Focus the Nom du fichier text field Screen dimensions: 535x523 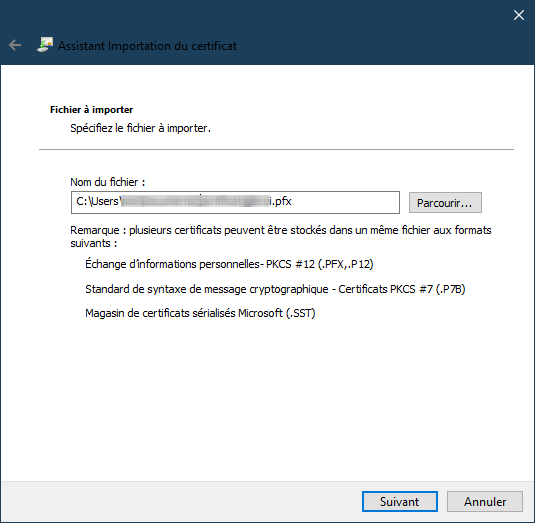[235, 202]
